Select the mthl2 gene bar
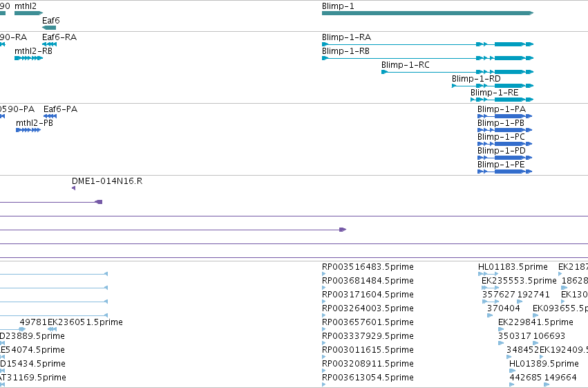Image resolution: width=588 pixels, height=388 pixels. [28, 13]
